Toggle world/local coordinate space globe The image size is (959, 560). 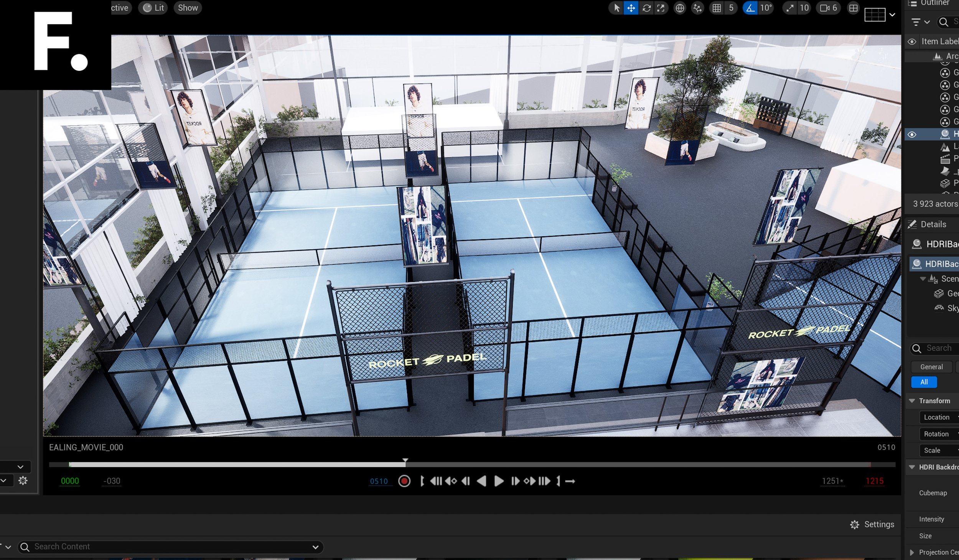679,8
